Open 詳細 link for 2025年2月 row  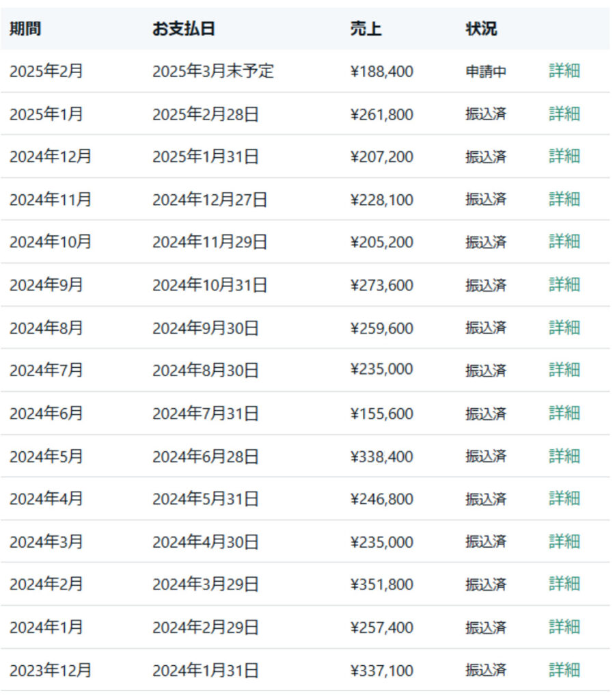(x=564, y=71)
